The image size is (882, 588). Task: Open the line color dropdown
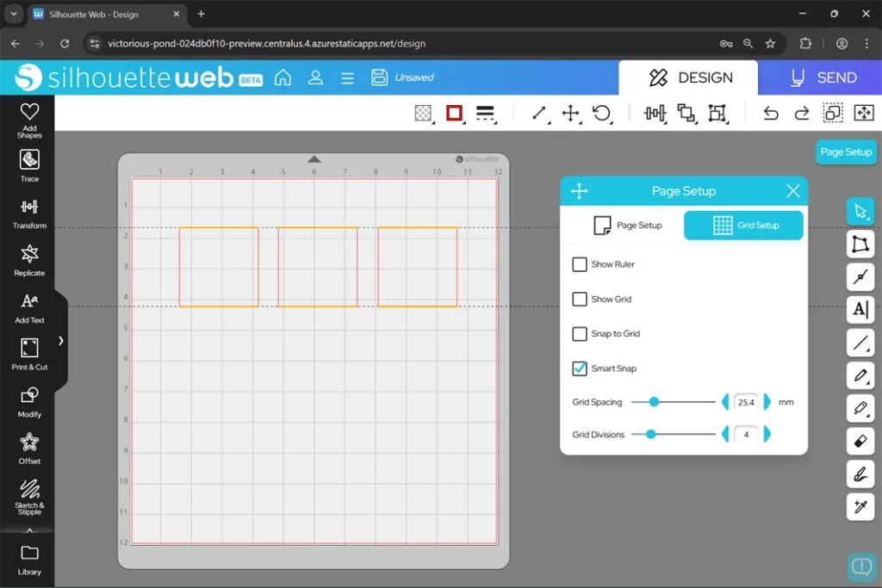pos(455,114)
